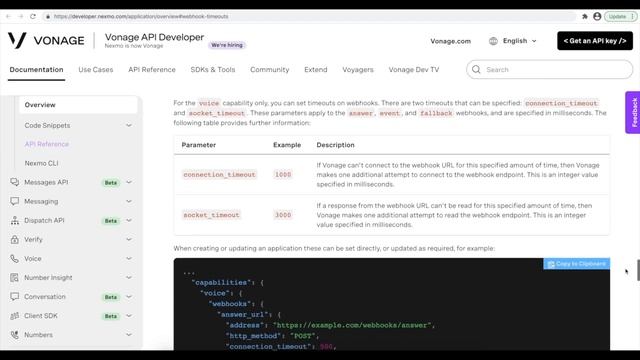Viewport: 640px width, 360px height.
Task: Click the We're hiring badge
Action: pos(227,45)
